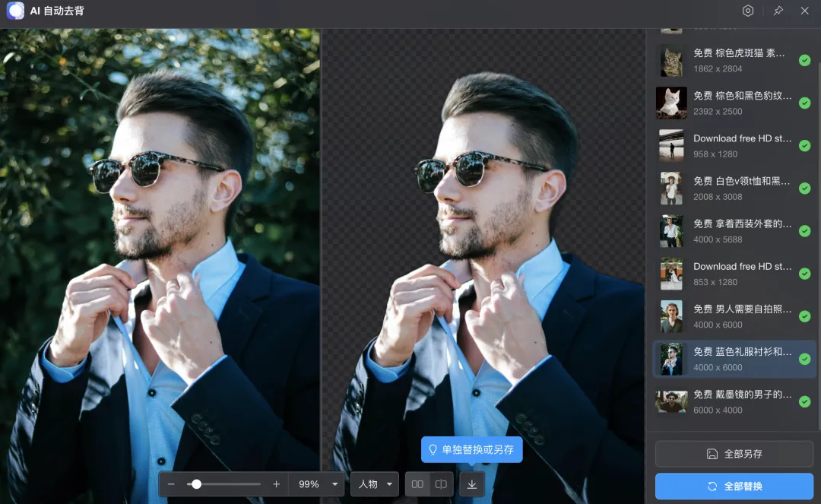Click thumbnail of 男人需要自拍照 image

point(671,316)
